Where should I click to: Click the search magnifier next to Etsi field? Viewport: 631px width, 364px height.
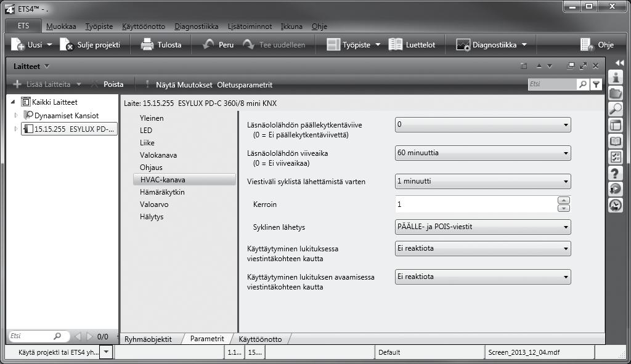click(583, 84)
